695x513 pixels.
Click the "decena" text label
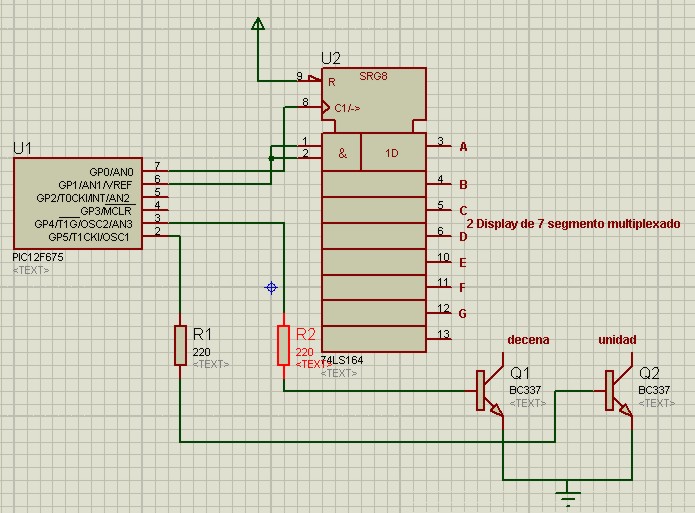(x=528, y=340)
